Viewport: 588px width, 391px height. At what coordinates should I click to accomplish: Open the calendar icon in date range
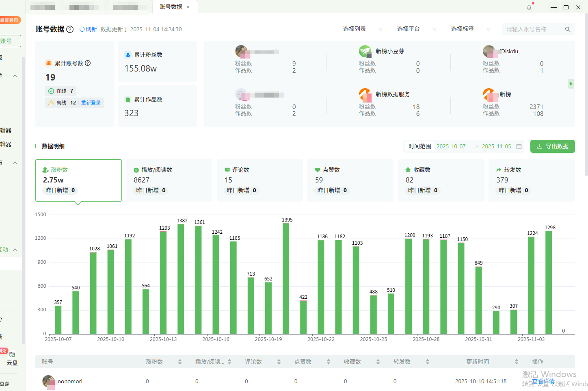pyautogui.click(x=519, y=146)
